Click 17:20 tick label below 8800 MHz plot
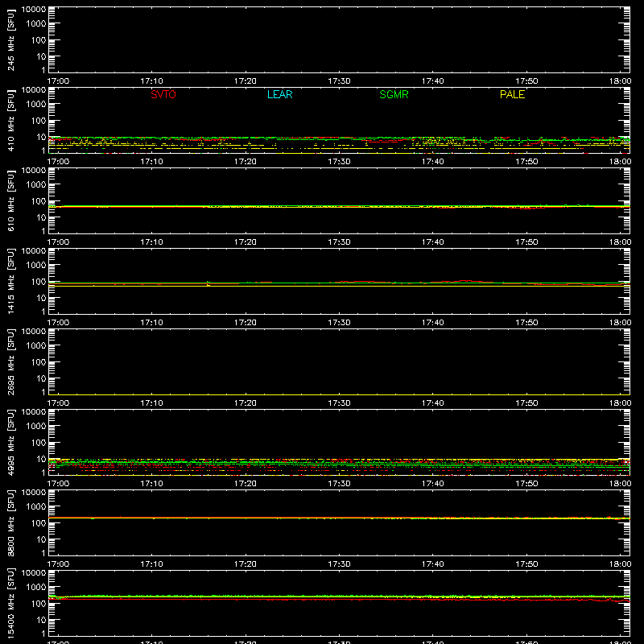 [246, 564]
